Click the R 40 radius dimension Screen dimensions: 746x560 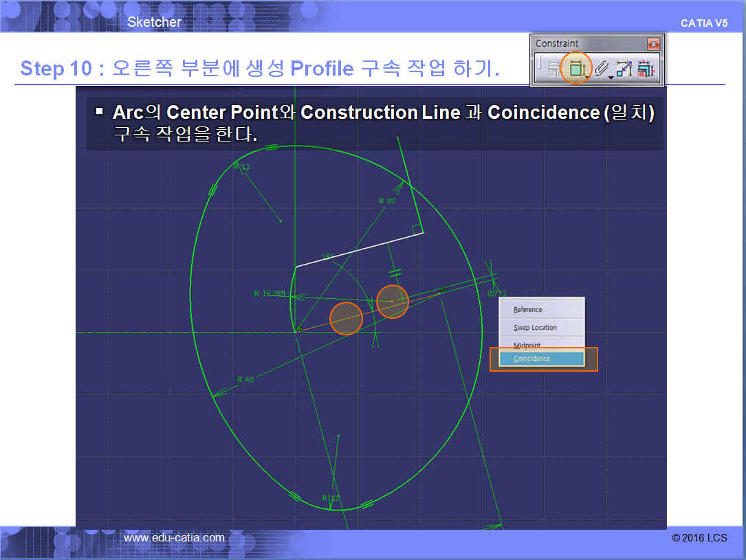[245, 379]
